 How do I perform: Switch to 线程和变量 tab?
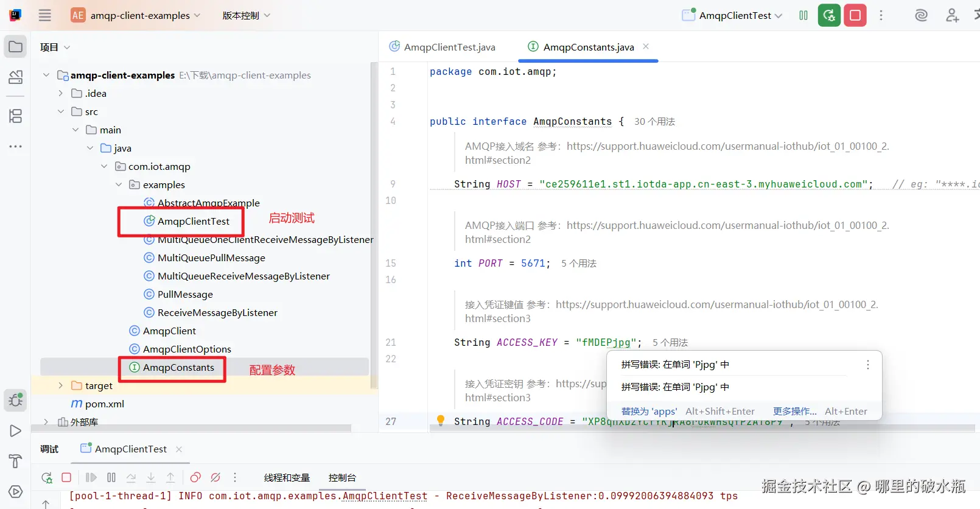[287, 478]
